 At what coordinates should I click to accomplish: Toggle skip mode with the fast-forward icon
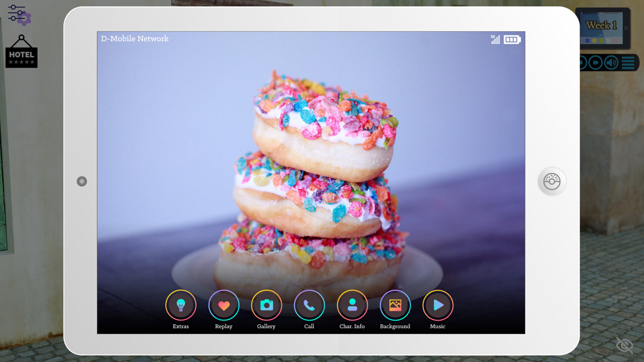pos(595,62)
